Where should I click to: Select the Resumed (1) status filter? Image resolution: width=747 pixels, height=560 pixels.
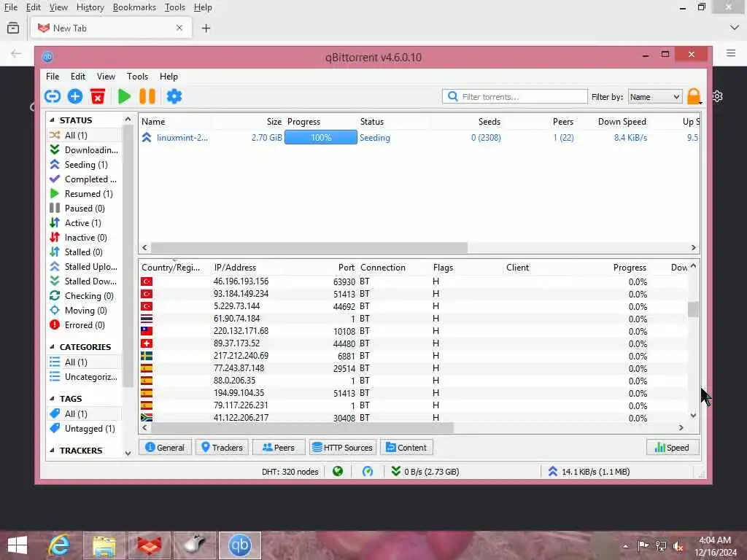[85, 194]
